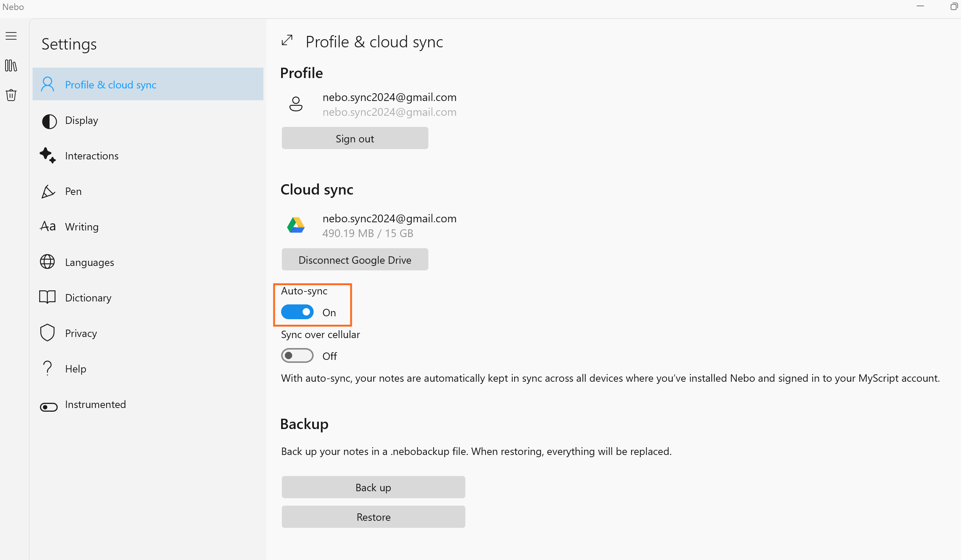Click the Google Drive logo icon
961x560 pixels.
[x=296, y=225]
